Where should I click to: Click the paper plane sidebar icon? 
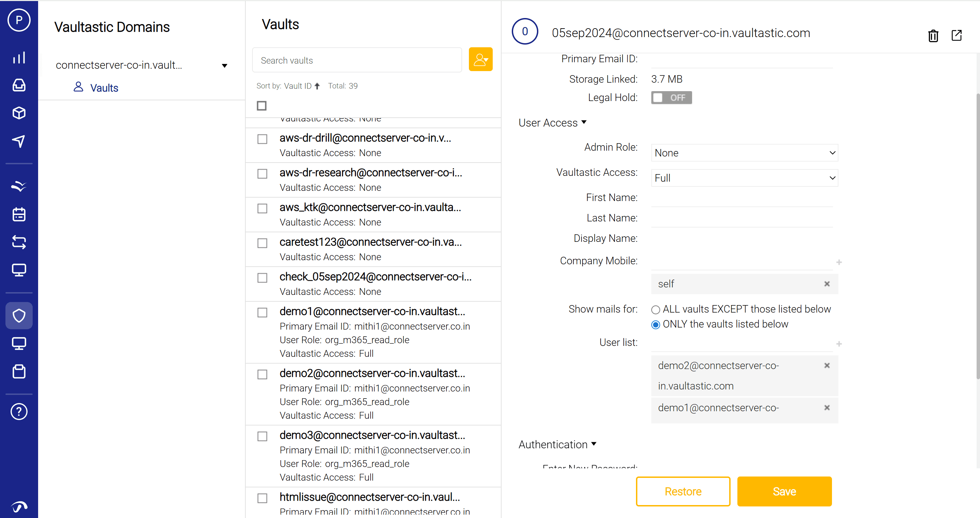[x=19, y=141]
